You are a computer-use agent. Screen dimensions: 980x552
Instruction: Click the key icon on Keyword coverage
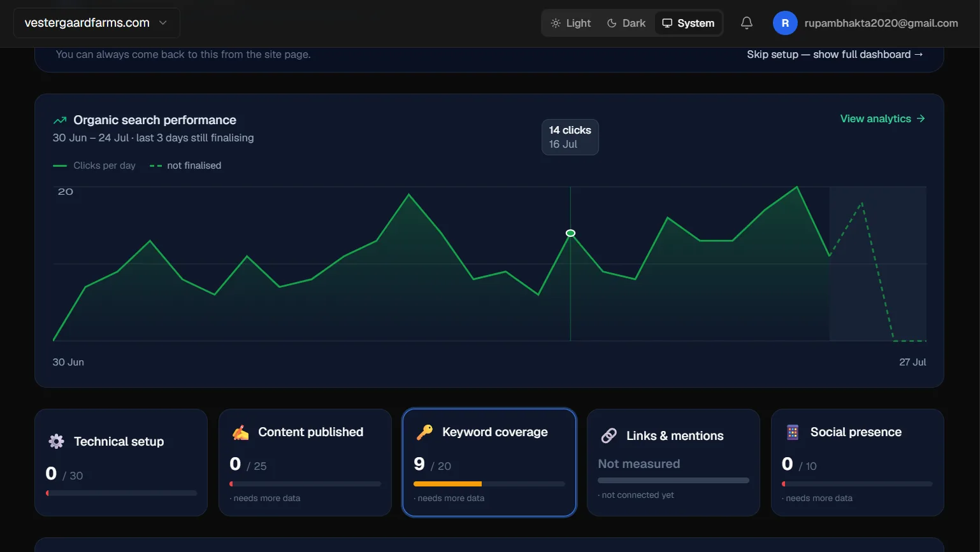coord(424,432)
